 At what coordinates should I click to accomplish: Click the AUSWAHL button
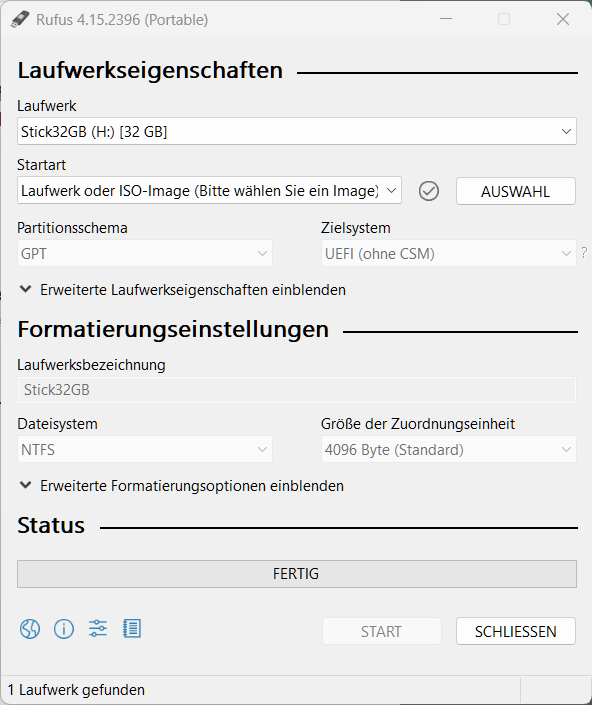(516, 192)
